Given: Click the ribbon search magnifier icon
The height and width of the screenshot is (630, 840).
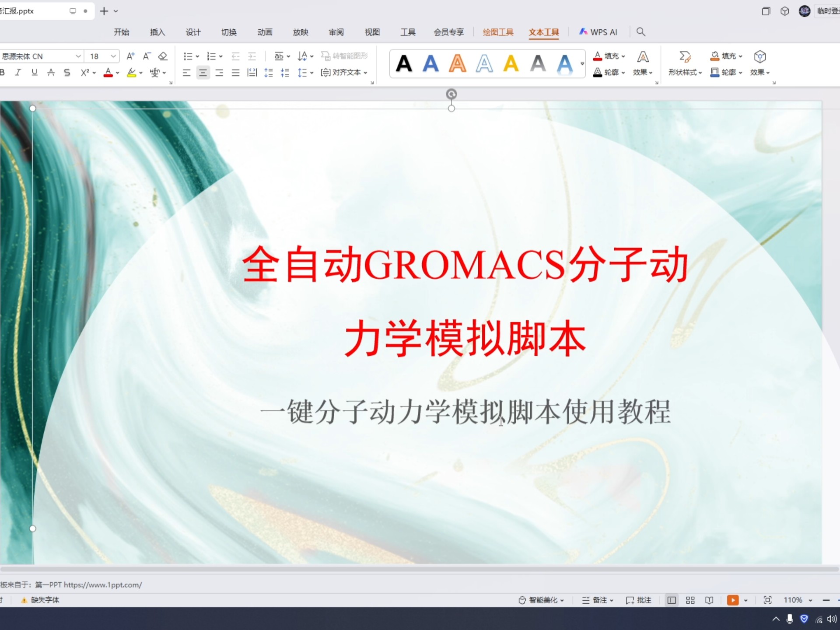Looking at the screenshot, I should pos(641,32).
